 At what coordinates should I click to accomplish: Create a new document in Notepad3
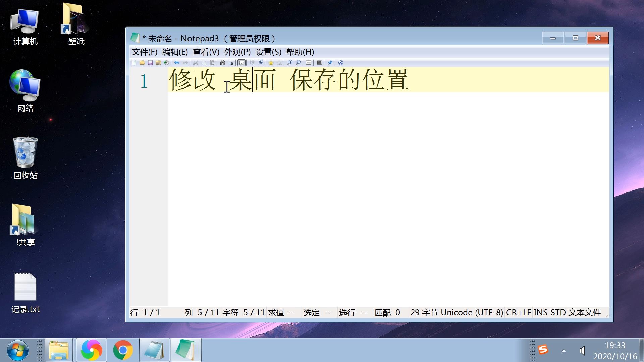pos(135,63)
